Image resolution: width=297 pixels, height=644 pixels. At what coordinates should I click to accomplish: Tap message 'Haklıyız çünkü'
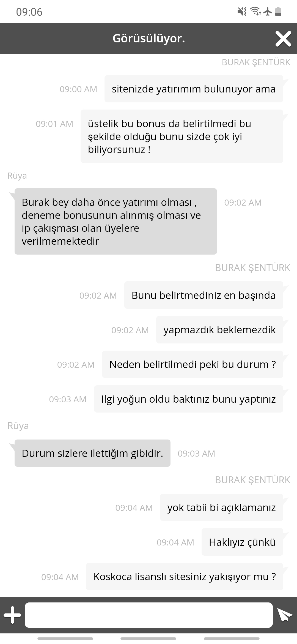tap(242, 542)
